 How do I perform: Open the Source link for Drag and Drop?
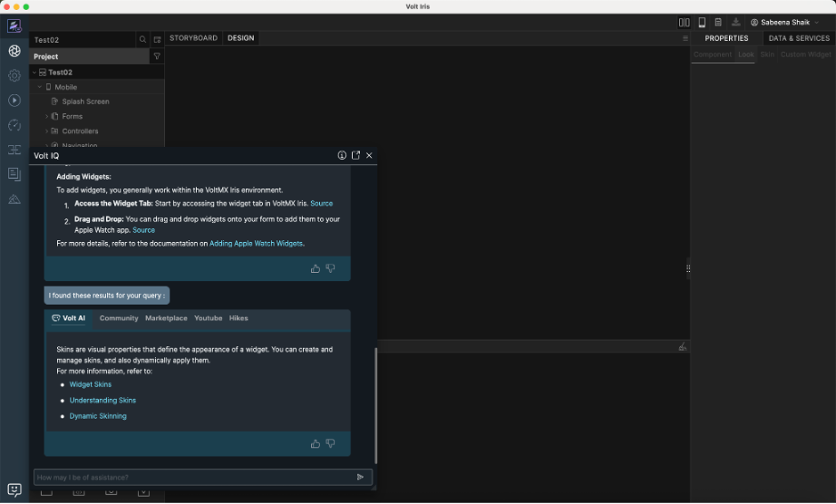click(x=144, y=230)
